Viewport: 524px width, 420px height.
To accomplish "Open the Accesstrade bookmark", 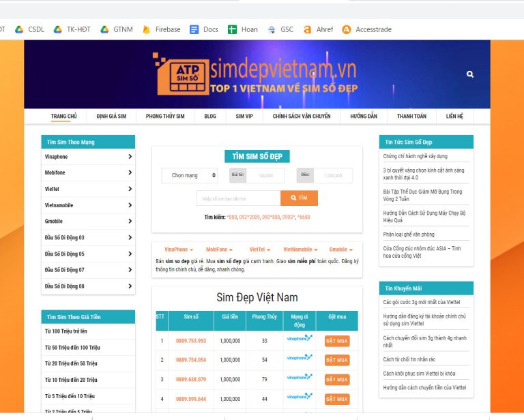I will [x=366, y=29].
